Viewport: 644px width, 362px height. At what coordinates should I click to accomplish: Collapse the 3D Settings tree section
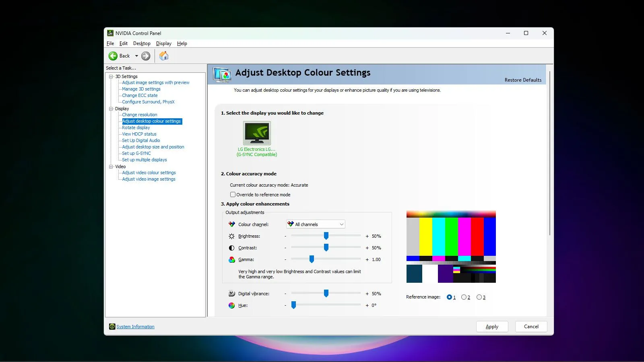(111, 76)
